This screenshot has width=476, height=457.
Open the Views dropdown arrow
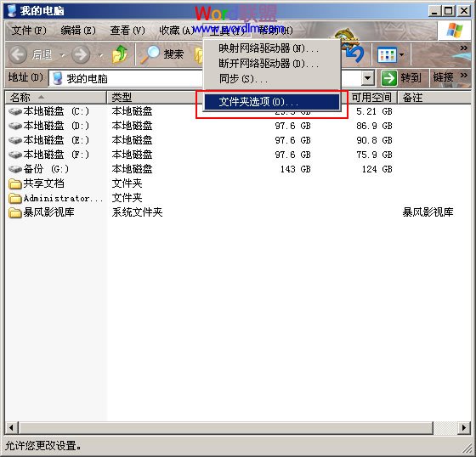(x=401, y=55)
